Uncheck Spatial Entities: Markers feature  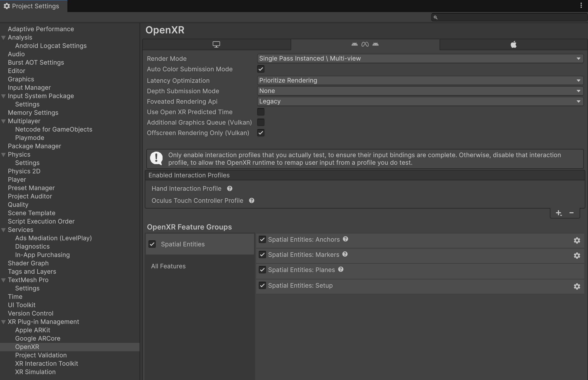pyautogui.click(x=262, y=255)
